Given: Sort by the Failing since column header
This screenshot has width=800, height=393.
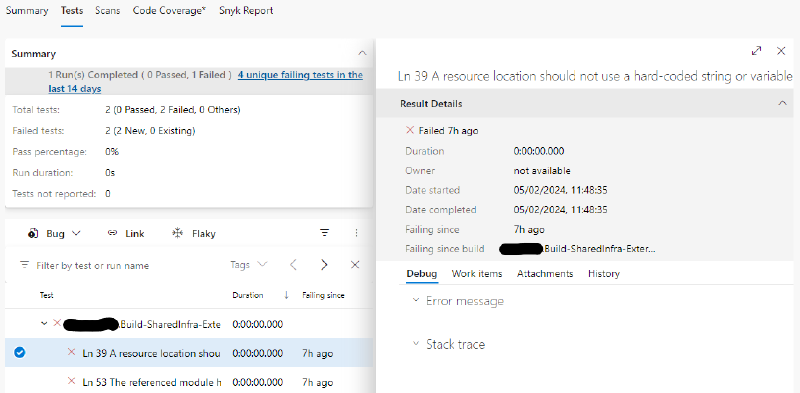Looking at the screenshot, I should pos(323,295).
